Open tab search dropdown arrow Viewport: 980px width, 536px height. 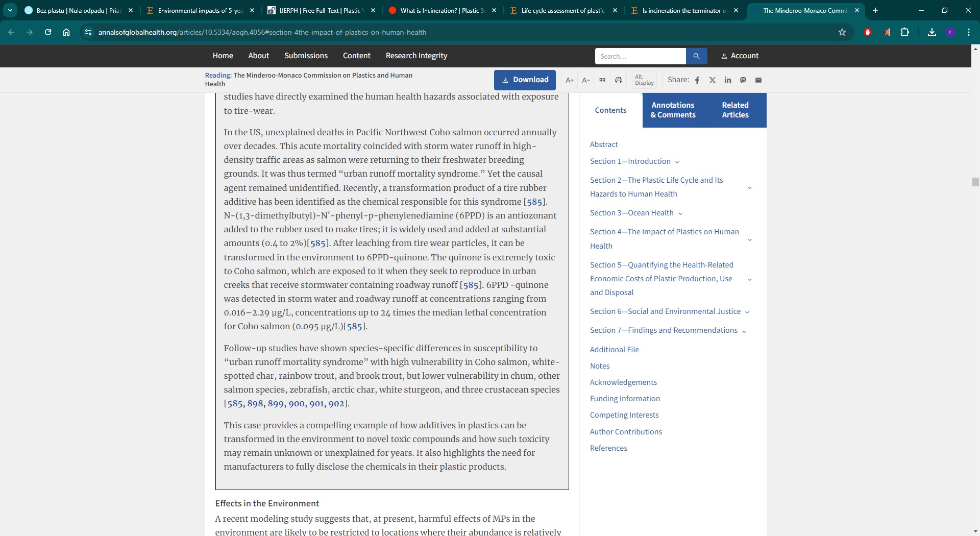tap(10, 10)
